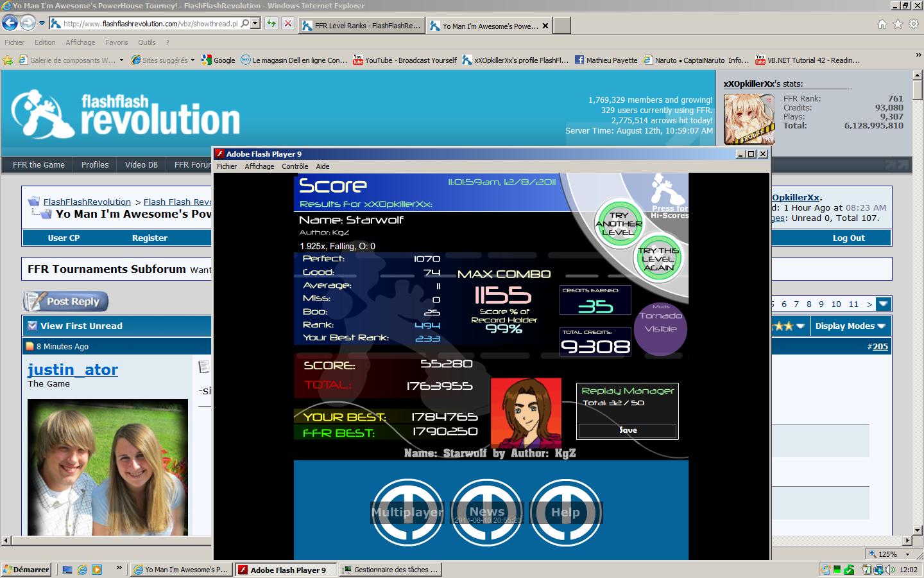Open the Aide menu in Flash Player
Viewport: 924px width, 578px height.
coord(323,166)
